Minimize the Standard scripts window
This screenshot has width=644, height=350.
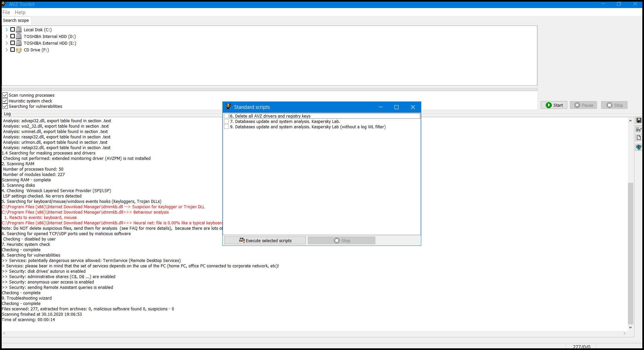point(381,107)
